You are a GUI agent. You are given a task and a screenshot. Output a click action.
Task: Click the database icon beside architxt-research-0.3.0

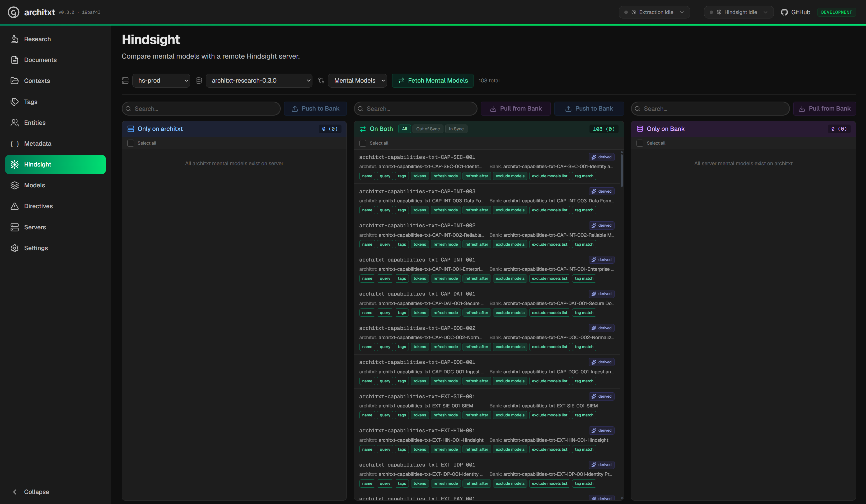(199, 81)
